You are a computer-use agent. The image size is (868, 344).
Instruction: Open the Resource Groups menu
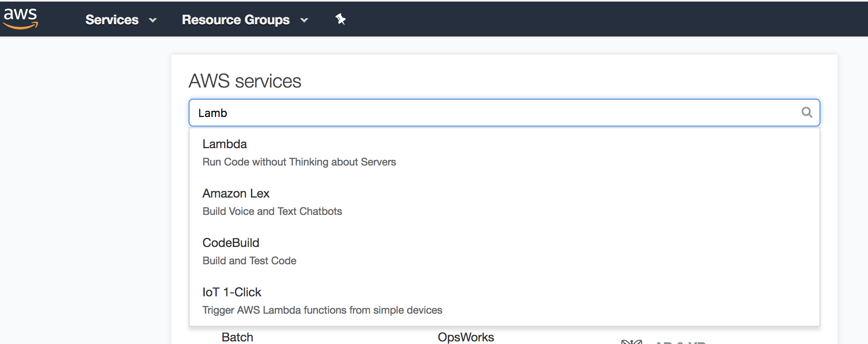[236, 20]
